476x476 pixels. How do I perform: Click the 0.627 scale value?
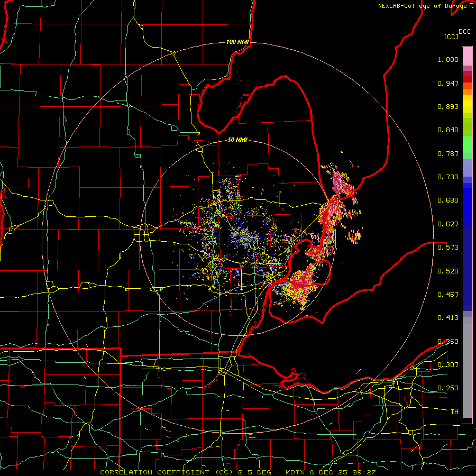click(x=448, y=224)
